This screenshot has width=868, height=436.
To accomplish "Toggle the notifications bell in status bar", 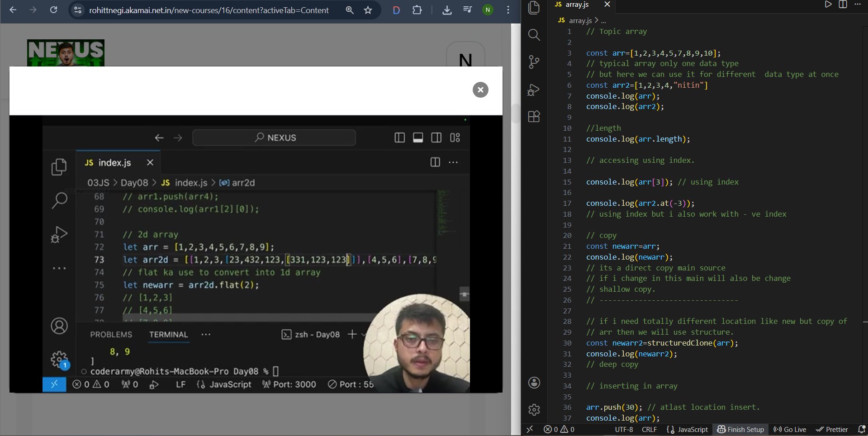I will pos(861,429).
